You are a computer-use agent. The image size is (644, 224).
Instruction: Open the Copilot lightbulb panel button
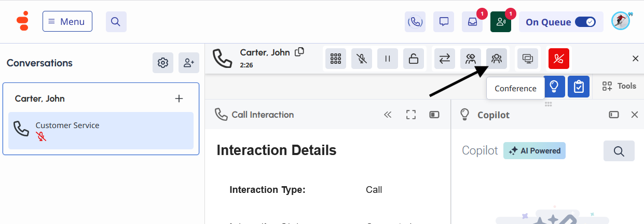click(554, 87)
